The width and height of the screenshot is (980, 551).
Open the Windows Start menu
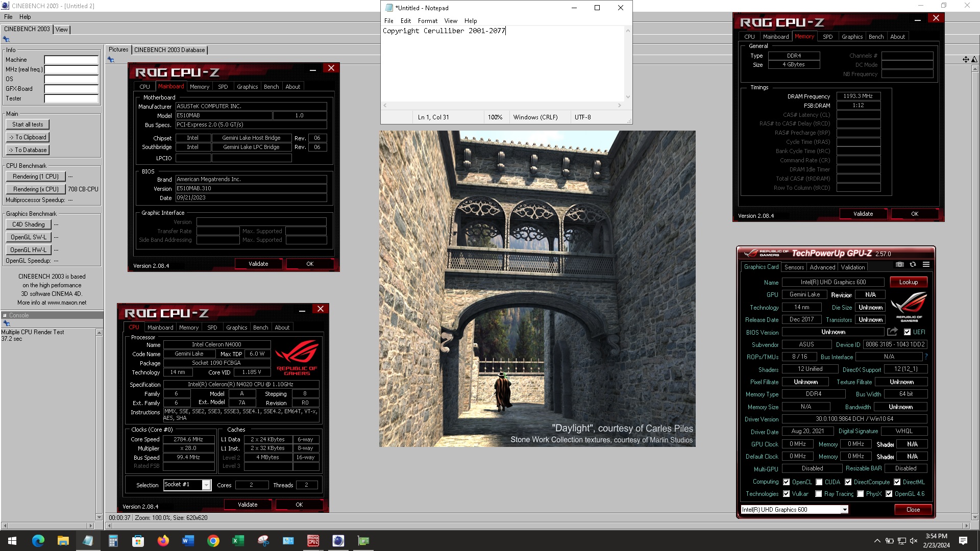pyautogui.click(x=12, y=541)
